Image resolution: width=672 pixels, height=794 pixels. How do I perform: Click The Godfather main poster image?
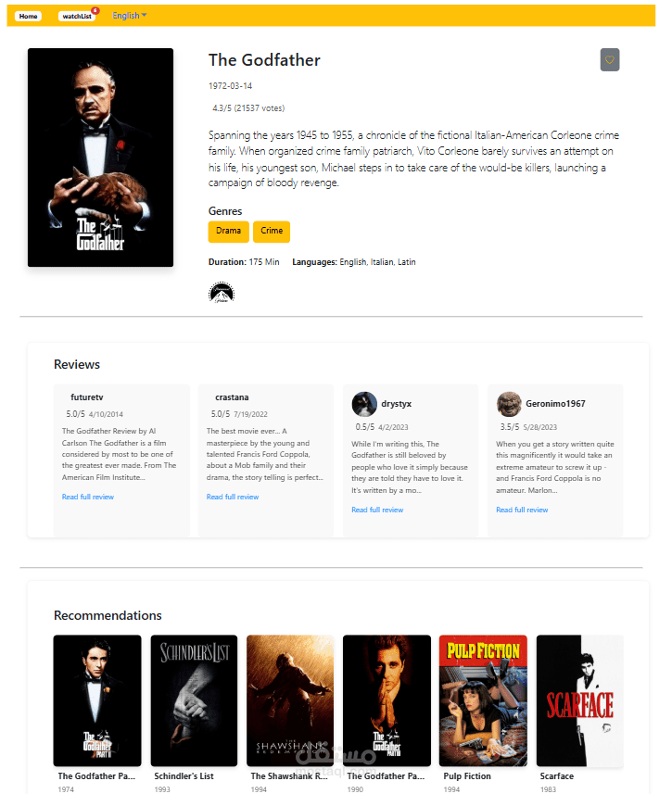(100, 158)
